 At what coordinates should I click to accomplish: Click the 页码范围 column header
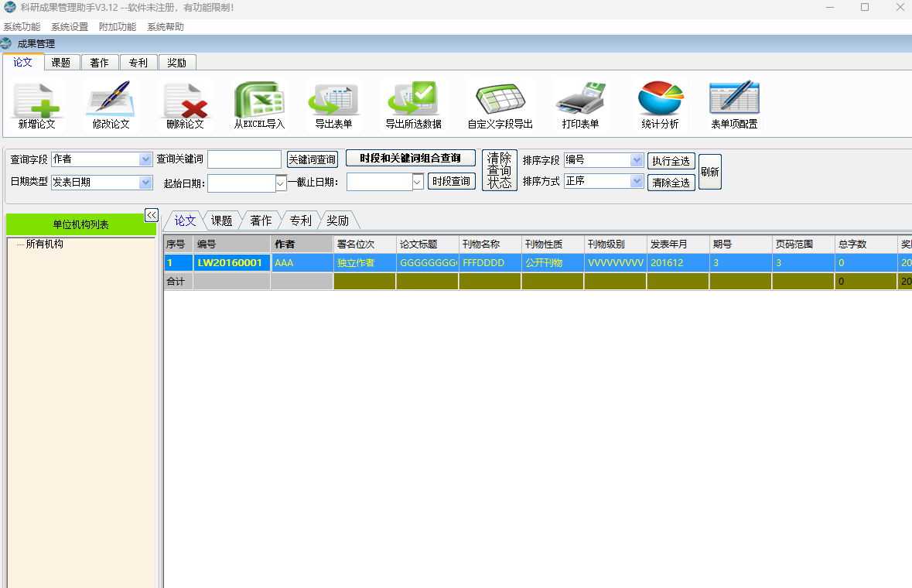tap(803, 244)
